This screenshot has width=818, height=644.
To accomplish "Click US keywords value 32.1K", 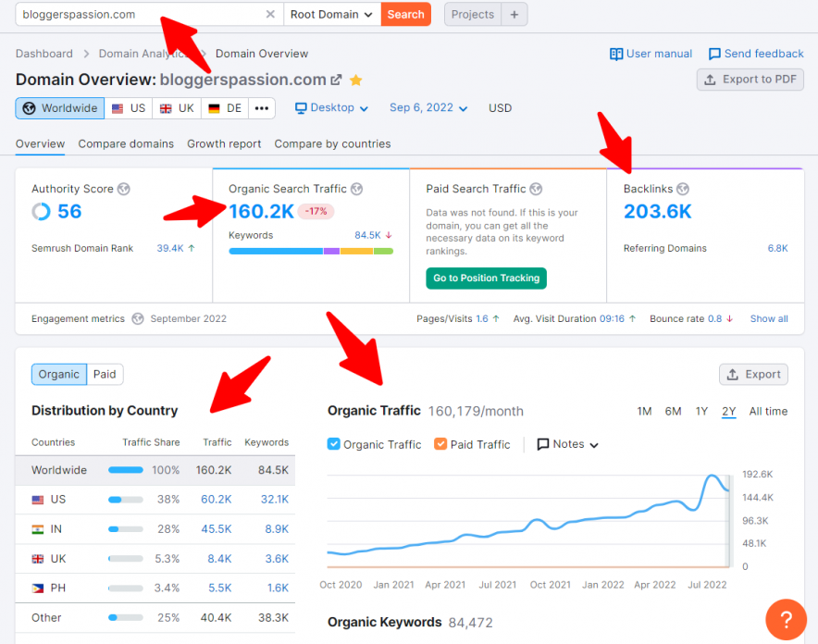I will [275, 500].
